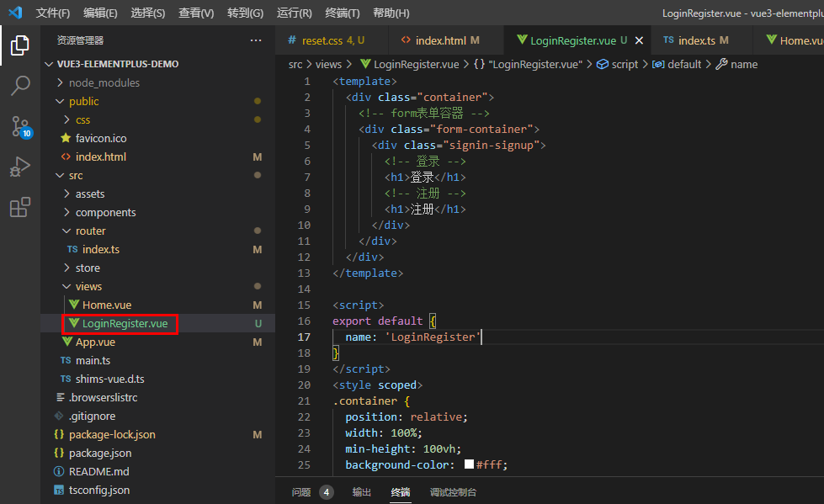824x504 pixels.
Task: Click the VS Code logo icon
Action: [x=15, y=13]
